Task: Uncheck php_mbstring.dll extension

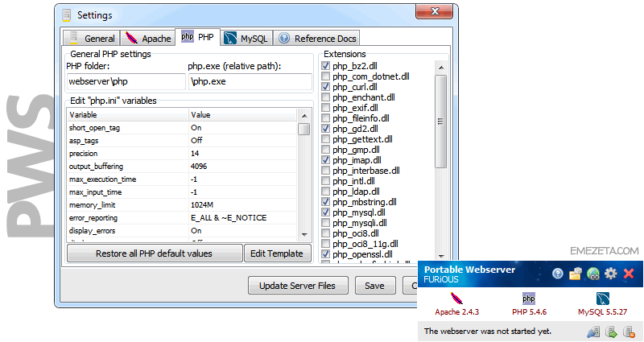Action: (326, 202)
